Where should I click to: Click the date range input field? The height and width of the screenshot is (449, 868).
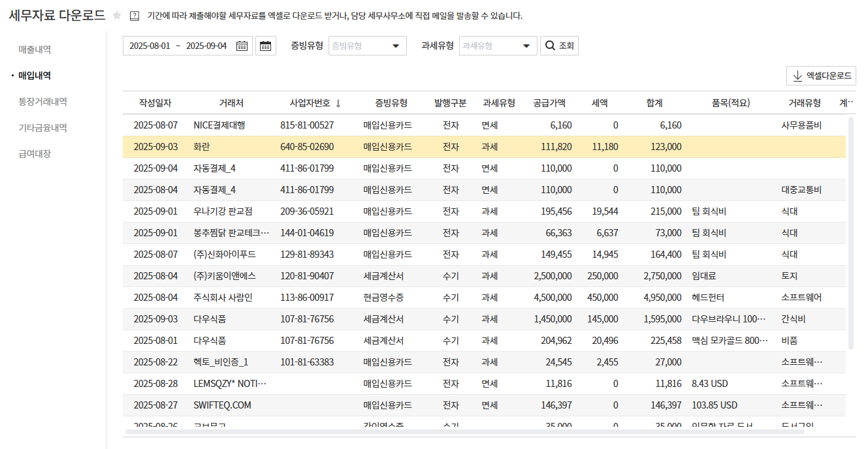(178, 46)
